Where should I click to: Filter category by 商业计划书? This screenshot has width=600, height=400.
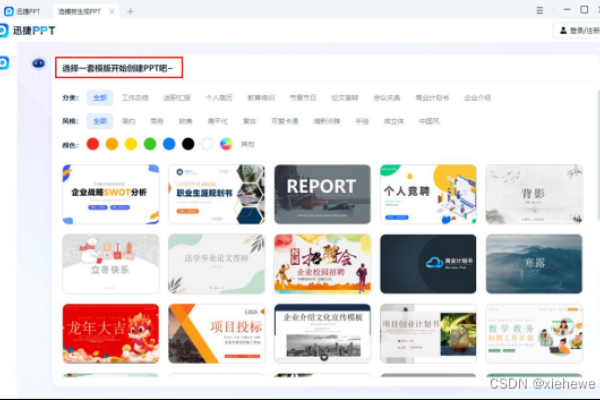pyautogui.click(x=432, y=98)
